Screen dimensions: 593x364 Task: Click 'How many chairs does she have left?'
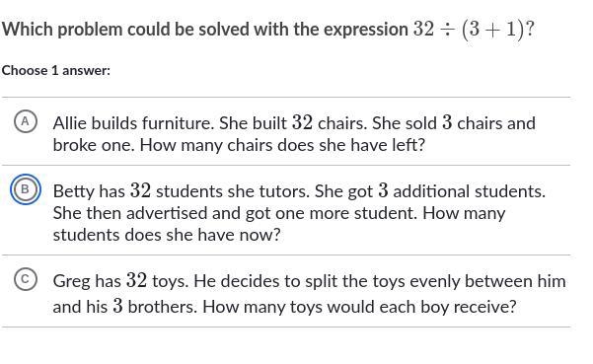point(282,145)
